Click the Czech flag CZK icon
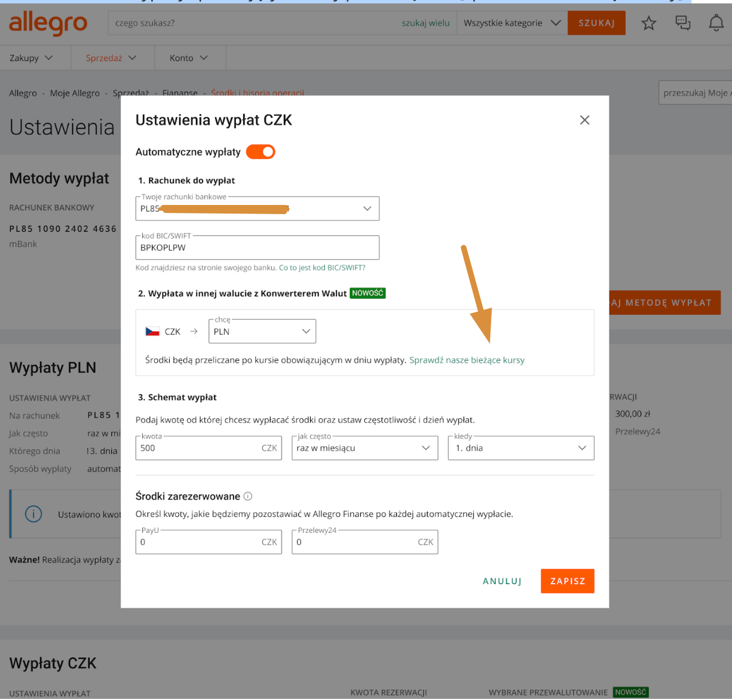The image size is (732, 700). [152, 332]
